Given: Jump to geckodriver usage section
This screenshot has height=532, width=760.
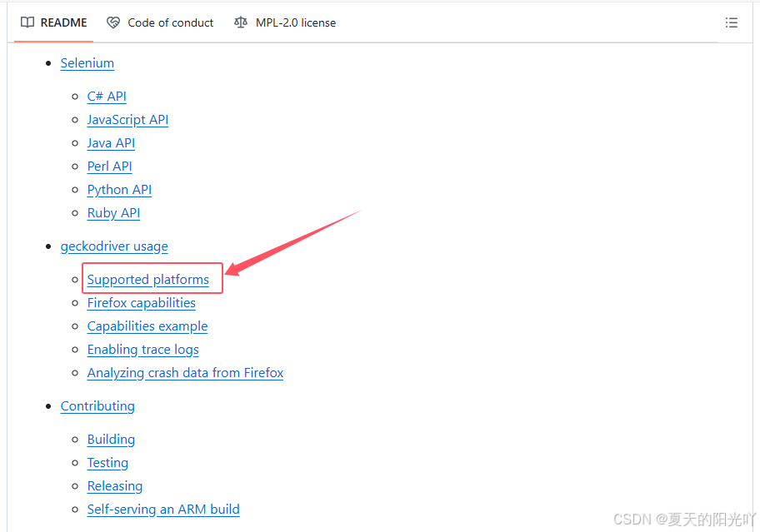Looking at the screenshot, I should tap(114, 246).
